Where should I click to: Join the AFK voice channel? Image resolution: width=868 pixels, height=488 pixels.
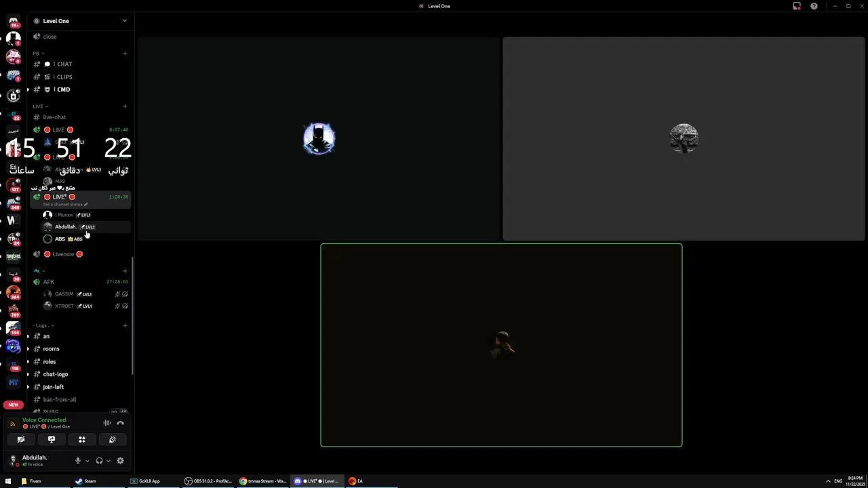pos(81,282)
